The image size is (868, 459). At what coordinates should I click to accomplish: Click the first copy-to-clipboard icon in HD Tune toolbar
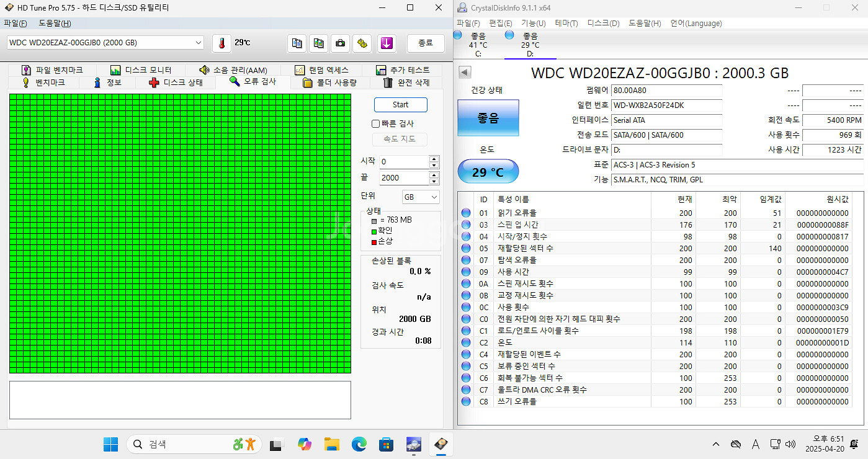[x=297, y=43]
